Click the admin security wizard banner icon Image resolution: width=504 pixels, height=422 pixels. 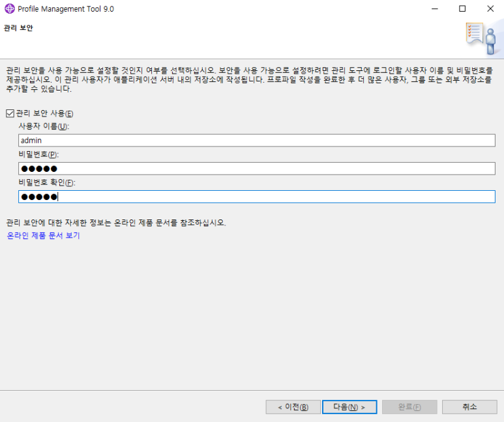pos(482,38)
